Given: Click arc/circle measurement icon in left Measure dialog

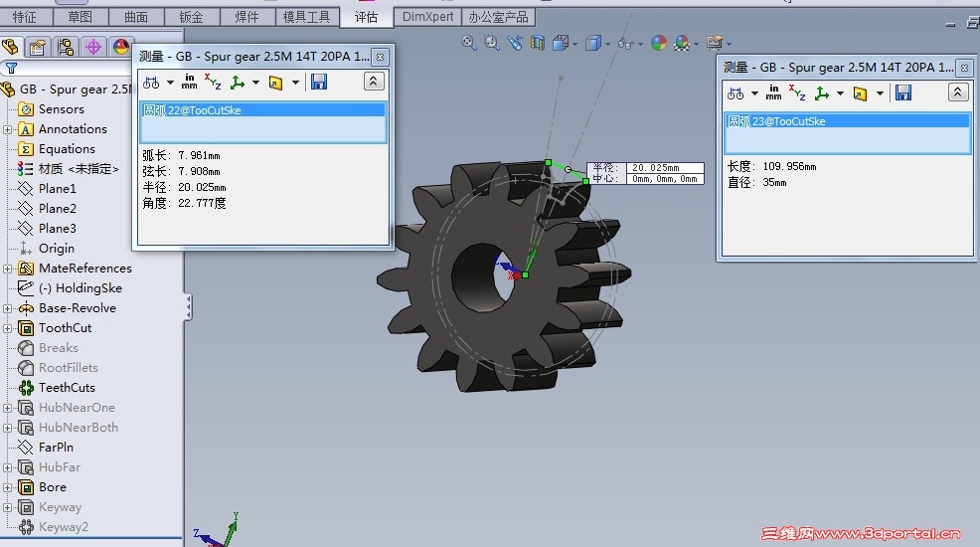Looking at the screenshot, I should (x=151, y=83).
